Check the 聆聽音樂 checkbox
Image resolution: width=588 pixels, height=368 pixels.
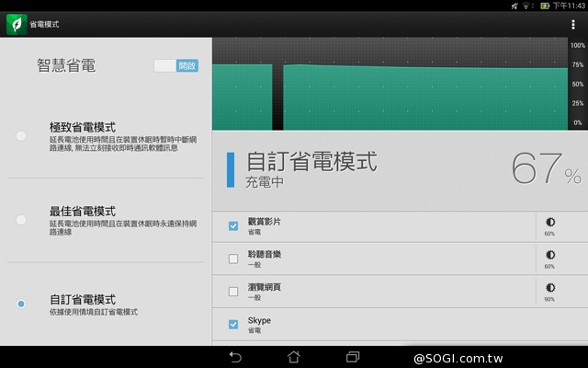point(233,259)
